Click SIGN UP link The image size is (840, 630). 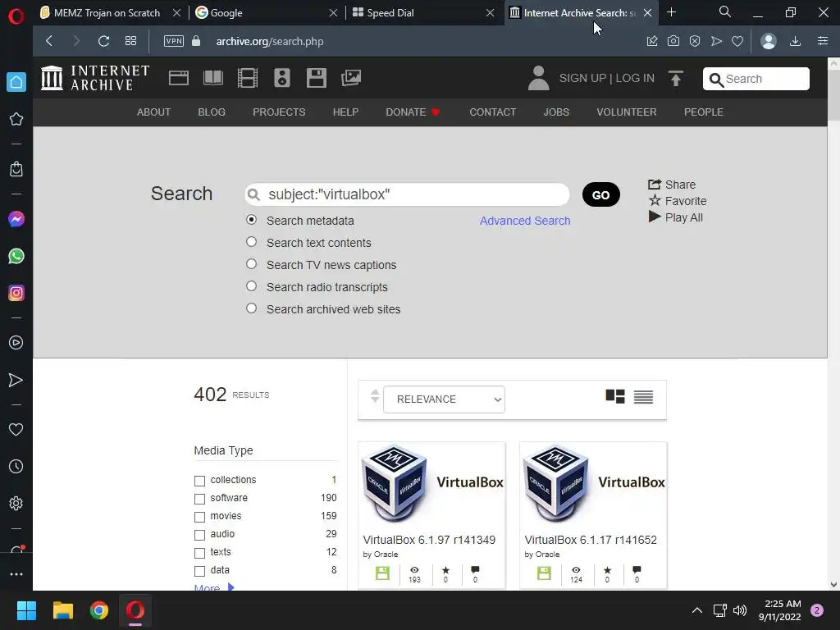pyautogui.click(x=582, y=78)
